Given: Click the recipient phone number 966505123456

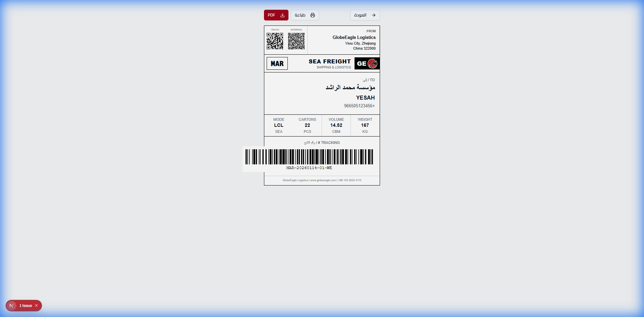Looking at the screenshot, I should point(359,106).
